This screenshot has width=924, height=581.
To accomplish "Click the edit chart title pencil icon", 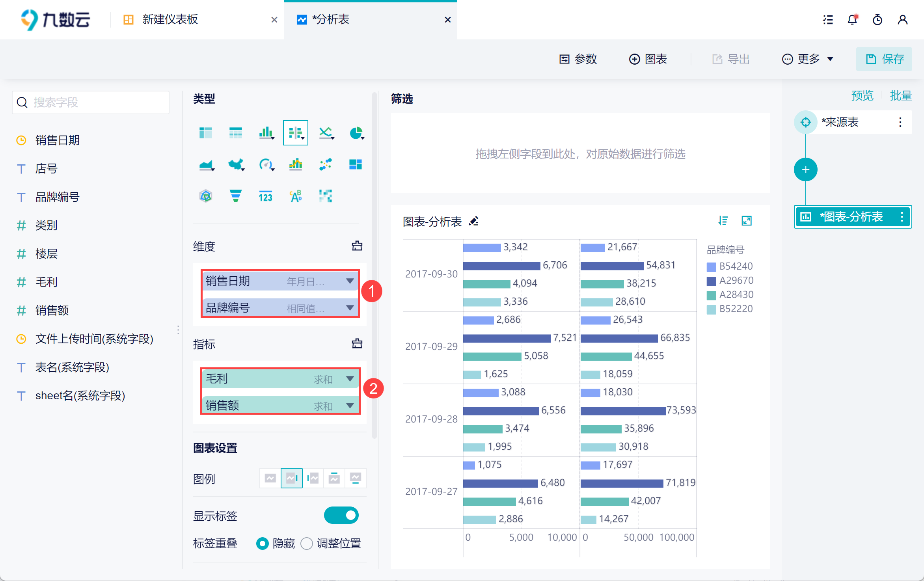I will pyautogui.click(x=474, y=222).
